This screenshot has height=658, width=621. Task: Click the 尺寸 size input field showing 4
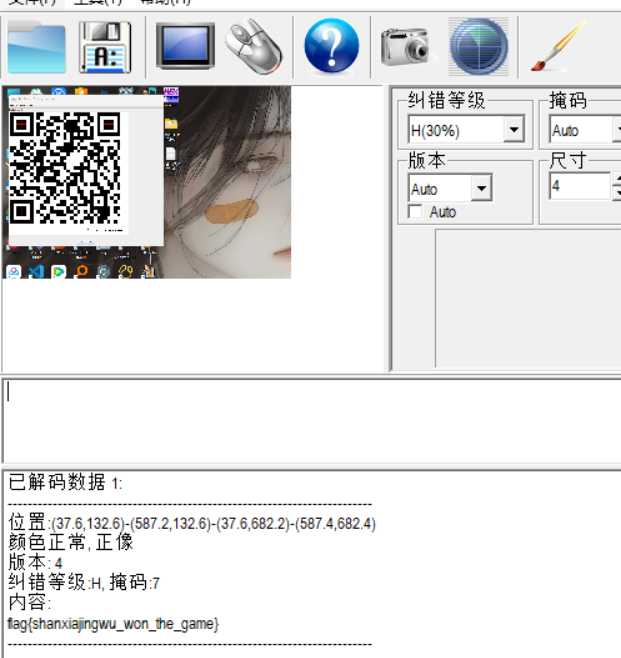click(x=580, y=186)
